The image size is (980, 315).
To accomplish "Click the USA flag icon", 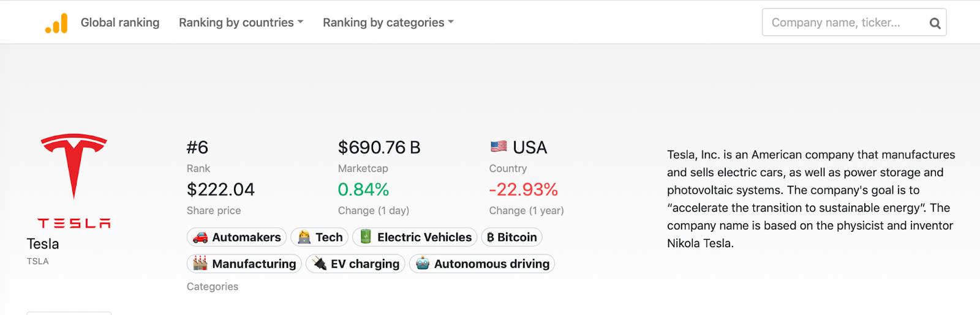I will click(499, 147).
